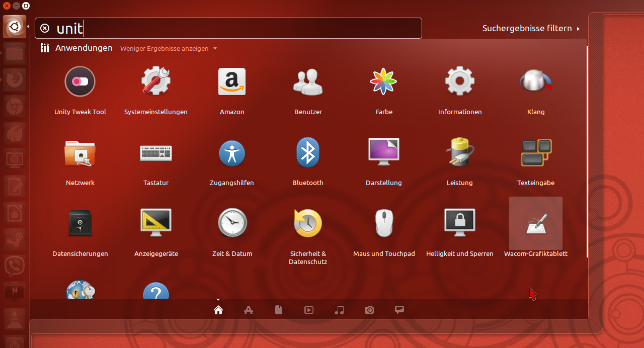Open Viber from the launcher
644x348 pixels.
pos(15,267)
